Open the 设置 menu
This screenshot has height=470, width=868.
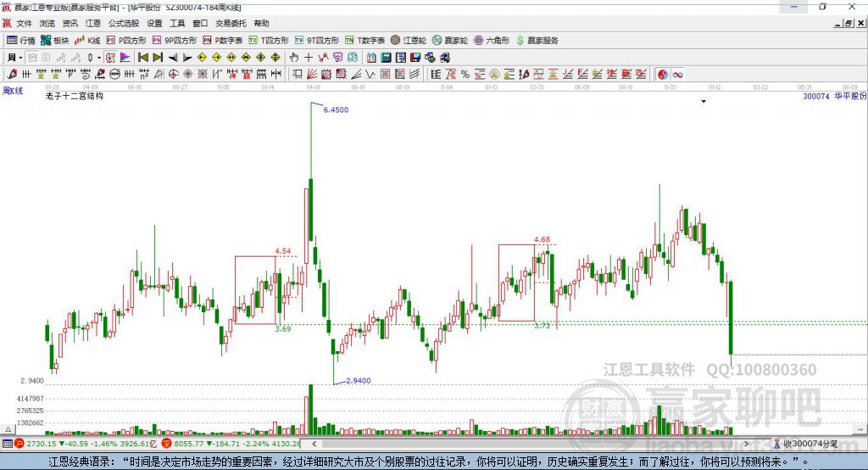pyautogui.click(x=154, y=23)
